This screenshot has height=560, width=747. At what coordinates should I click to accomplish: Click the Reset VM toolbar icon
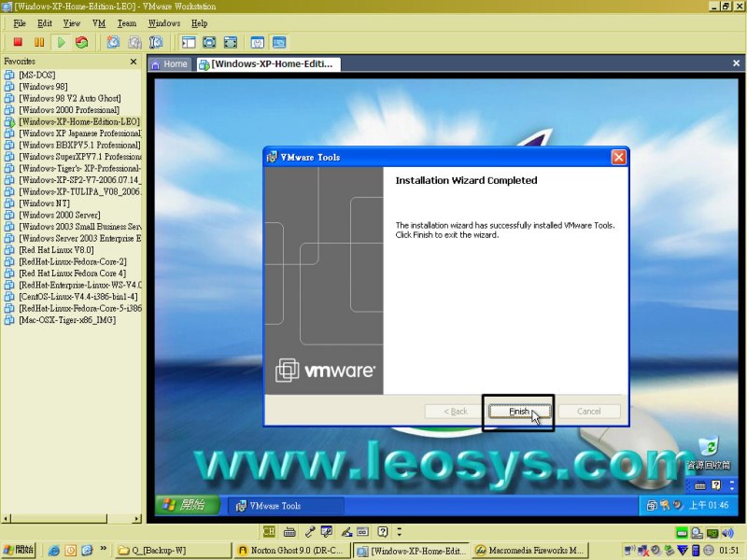pyautogui.click(x=82, y=42)
